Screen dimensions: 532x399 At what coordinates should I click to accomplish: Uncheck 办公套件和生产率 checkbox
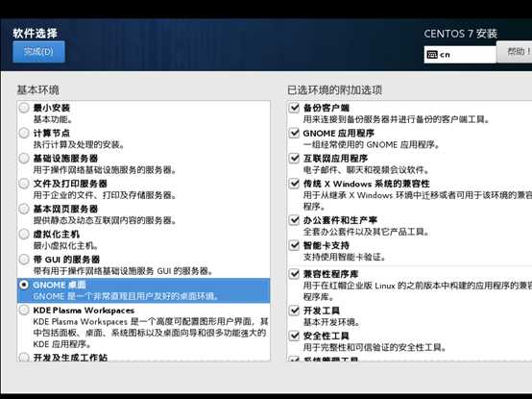pyautogui.click(x=294, y=220)
